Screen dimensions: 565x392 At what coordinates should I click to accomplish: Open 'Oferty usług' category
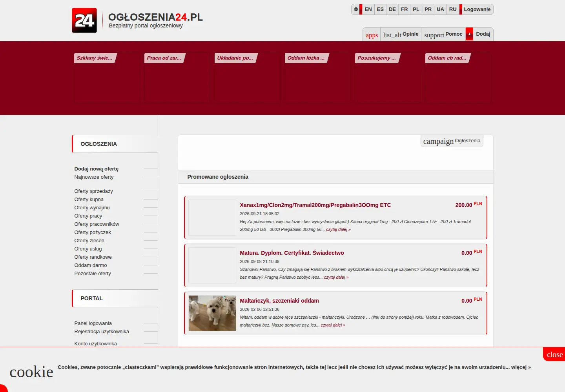(x=88, y=249)
